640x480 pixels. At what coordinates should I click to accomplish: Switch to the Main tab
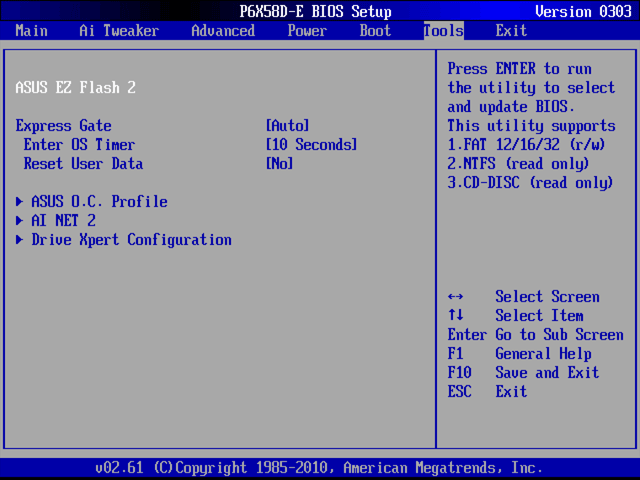(31, 31)
